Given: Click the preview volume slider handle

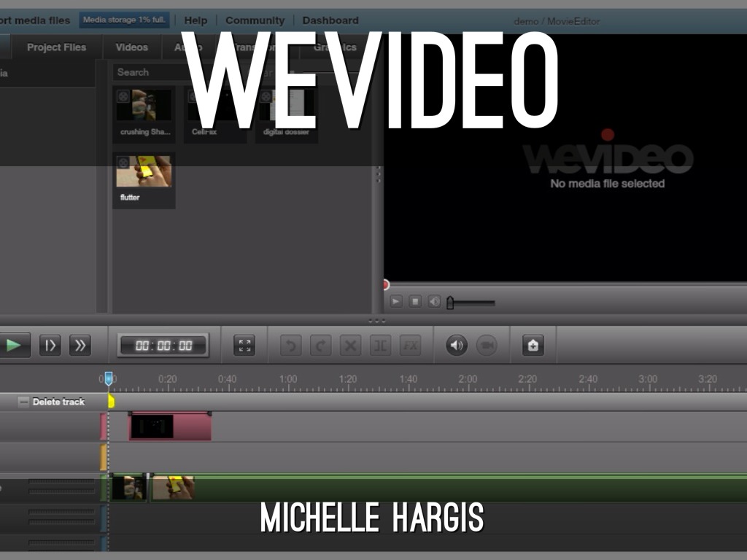Looking at the screenshot, I should point(450,302).
